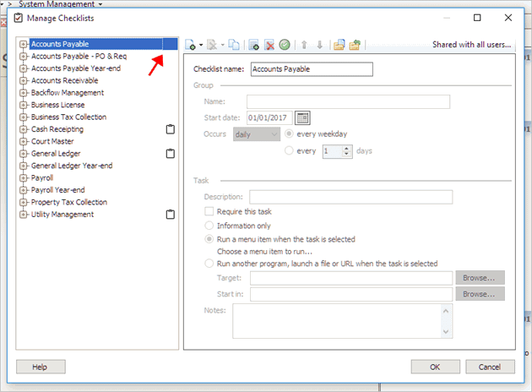Viewport: 532px width, 392px height.
Task: Click Browse button next to Target
Action: (480, 278)
